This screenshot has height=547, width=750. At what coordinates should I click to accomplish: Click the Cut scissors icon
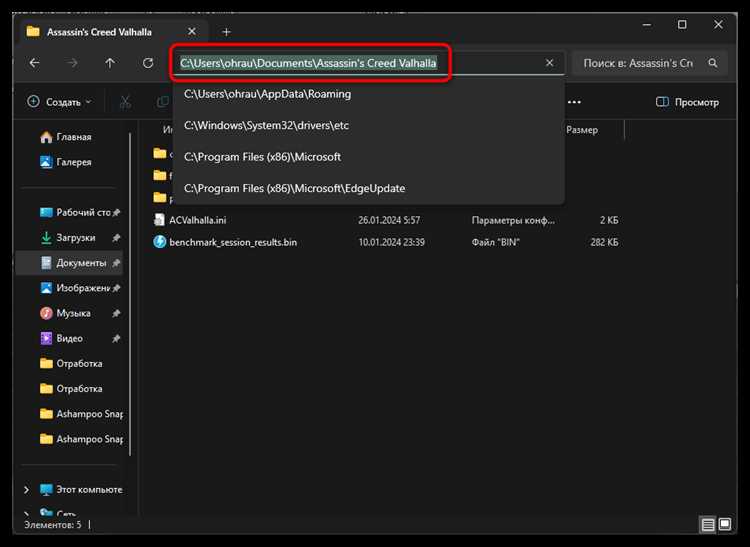[x=125, y=102]
